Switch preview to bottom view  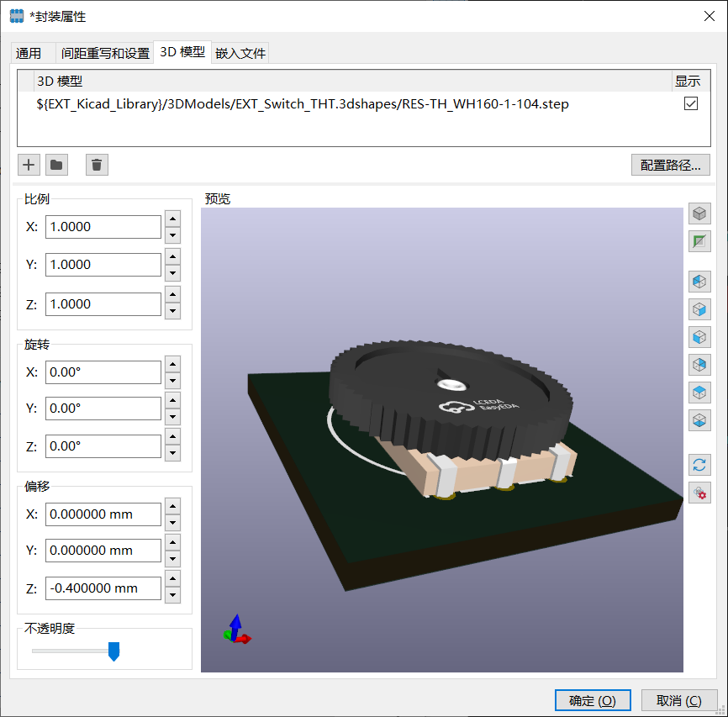(699, 420)
